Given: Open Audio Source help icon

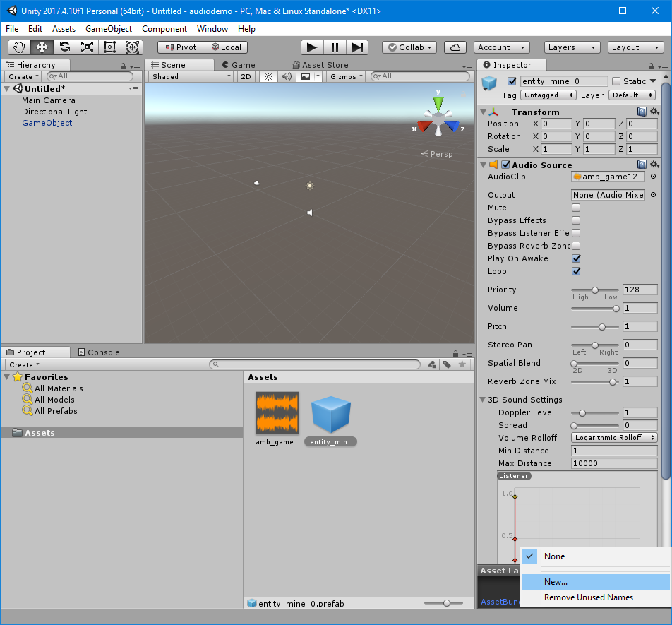Looking at the screenshot, I should coord(642,165).
